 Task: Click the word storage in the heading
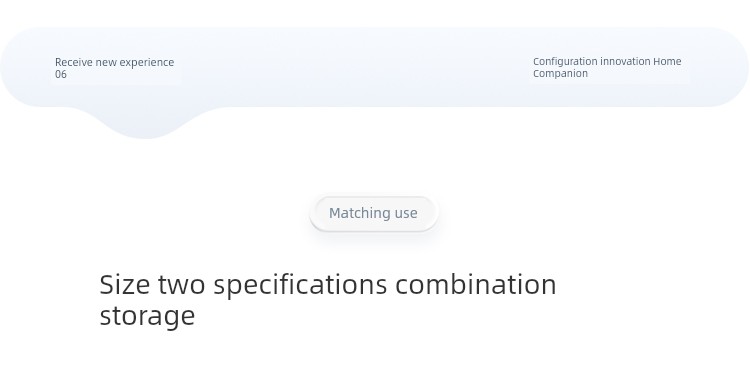coord(147,316)
